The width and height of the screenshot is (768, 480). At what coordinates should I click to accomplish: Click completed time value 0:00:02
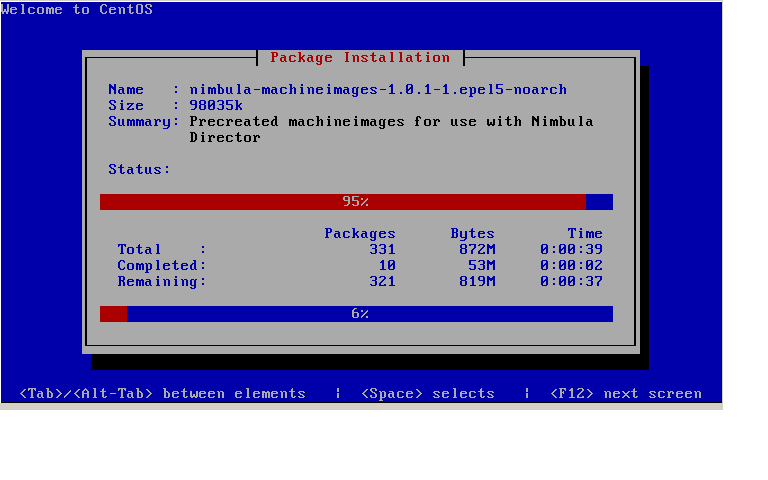[x=572, y=265]
